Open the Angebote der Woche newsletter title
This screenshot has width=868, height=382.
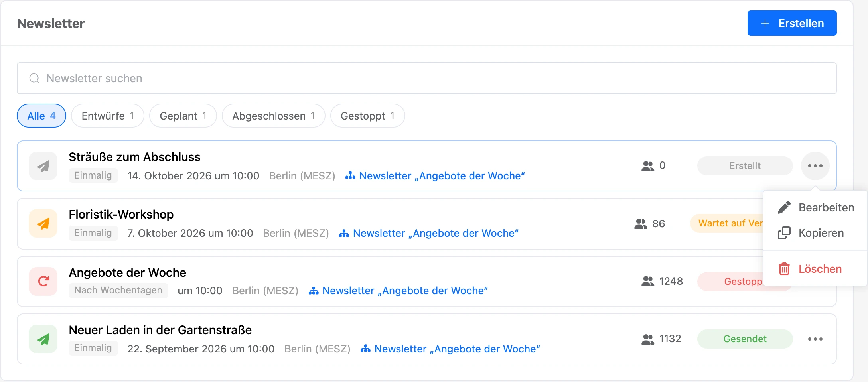[x=128, y=272]
